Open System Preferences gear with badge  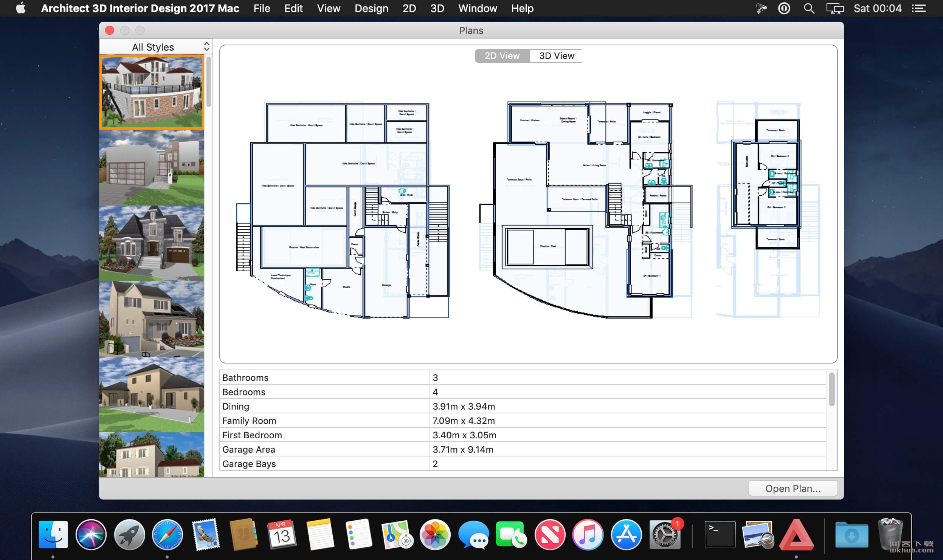coord(665,534)
